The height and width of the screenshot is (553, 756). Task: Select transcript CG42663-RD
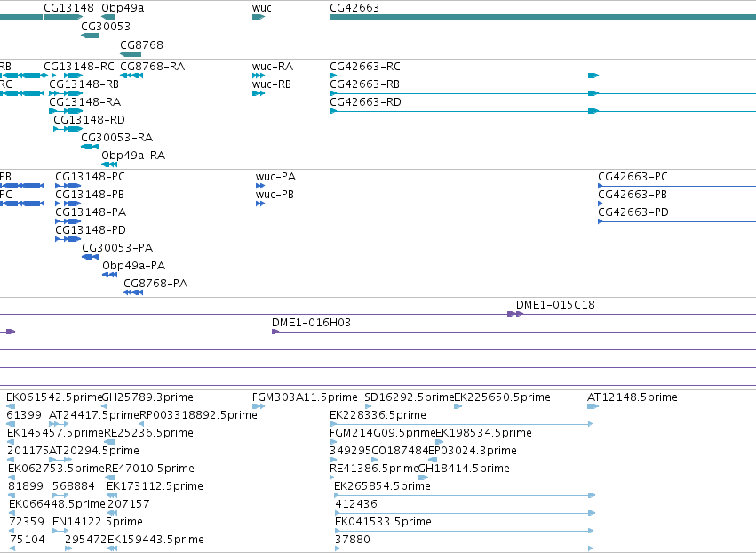pos(365,102)
